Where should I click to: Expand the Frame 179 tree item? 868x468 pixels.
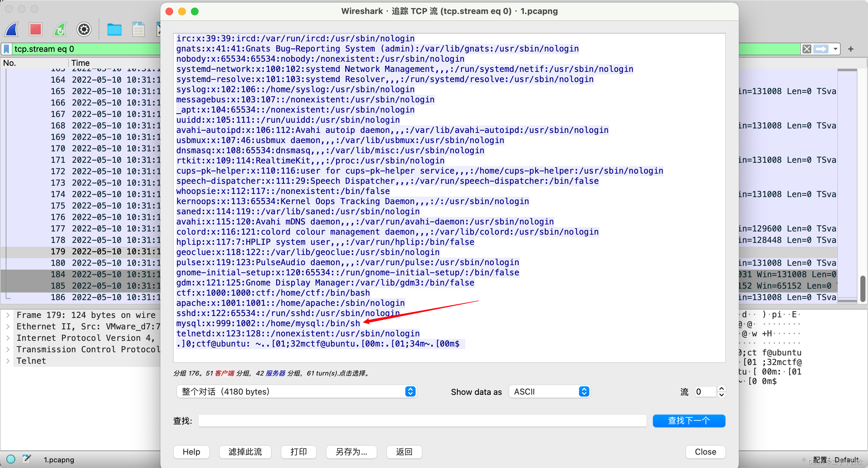(8, 315)
